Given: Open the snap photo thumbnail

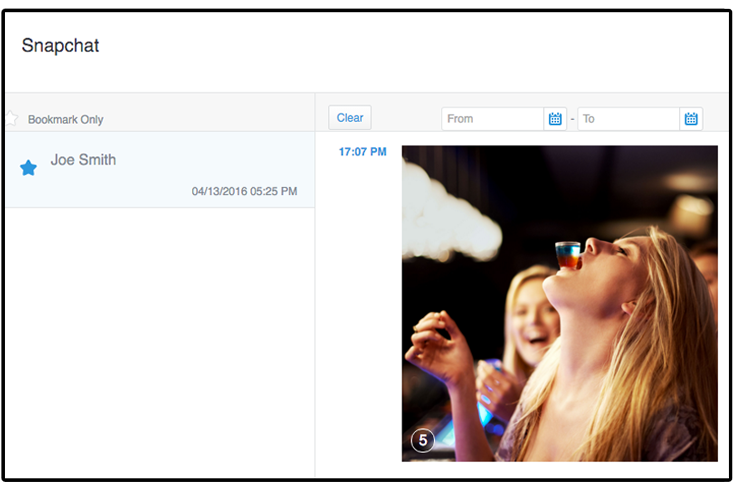Looking at the screenshot, I should click(559, 303).
